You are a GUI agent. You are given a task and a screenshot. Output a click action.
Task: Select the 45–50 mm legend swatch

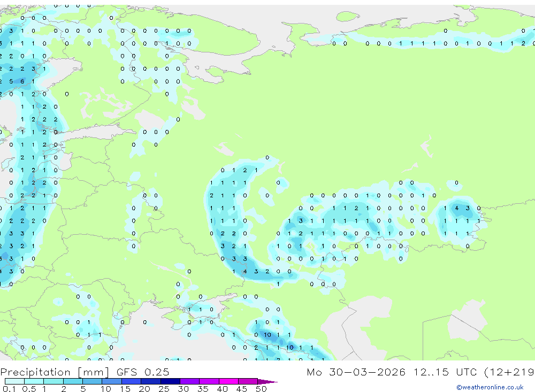click(248, 381)
